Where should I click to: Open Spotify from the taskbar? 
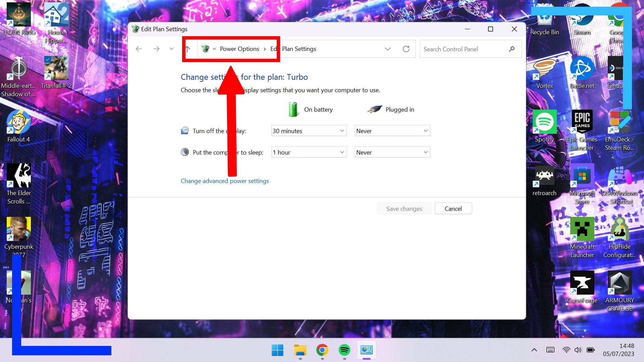(x=344, y=350)
